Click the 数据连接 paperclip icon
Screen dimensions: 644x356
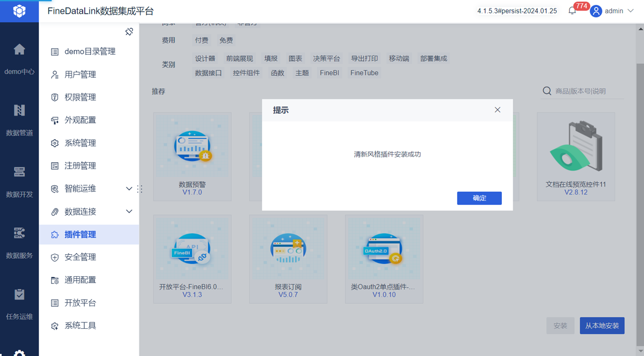(x=55, y=211)
